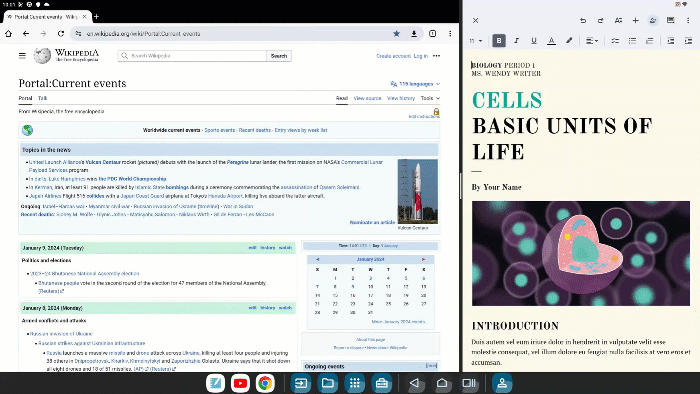The image size is (700, 394).
Task: Close the document editor with the X
Action: click(x=475, y=21)
